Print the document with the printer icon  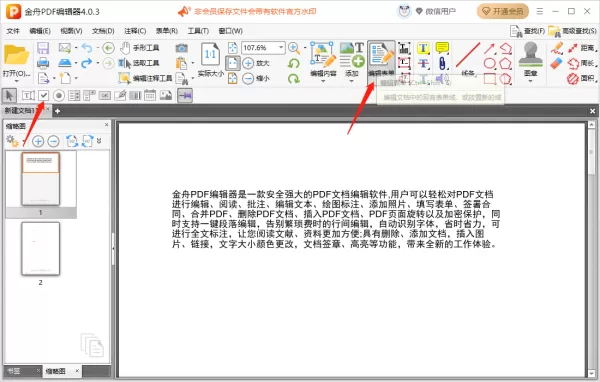tap(43, 63)
